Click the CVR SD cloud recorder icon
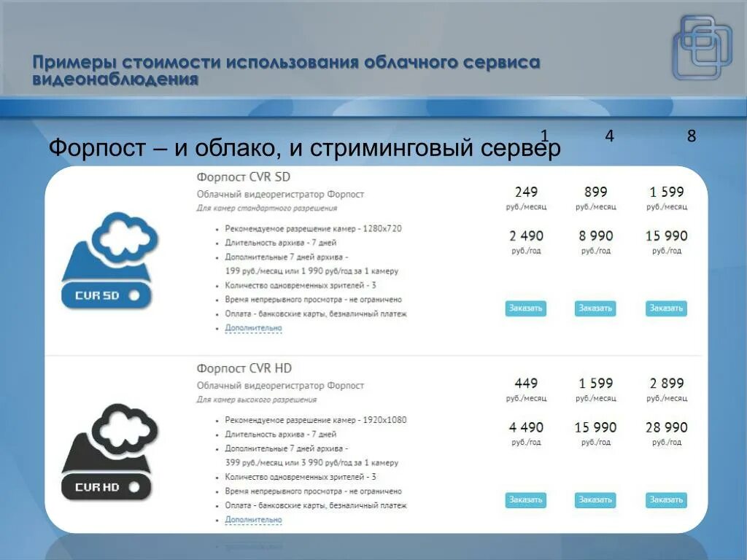 coord(109,260)
